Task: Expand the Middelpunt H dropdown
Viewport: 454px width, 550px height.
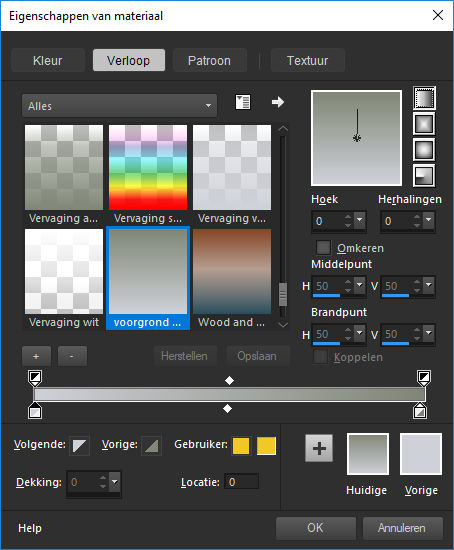Action: tap(360, 285)
